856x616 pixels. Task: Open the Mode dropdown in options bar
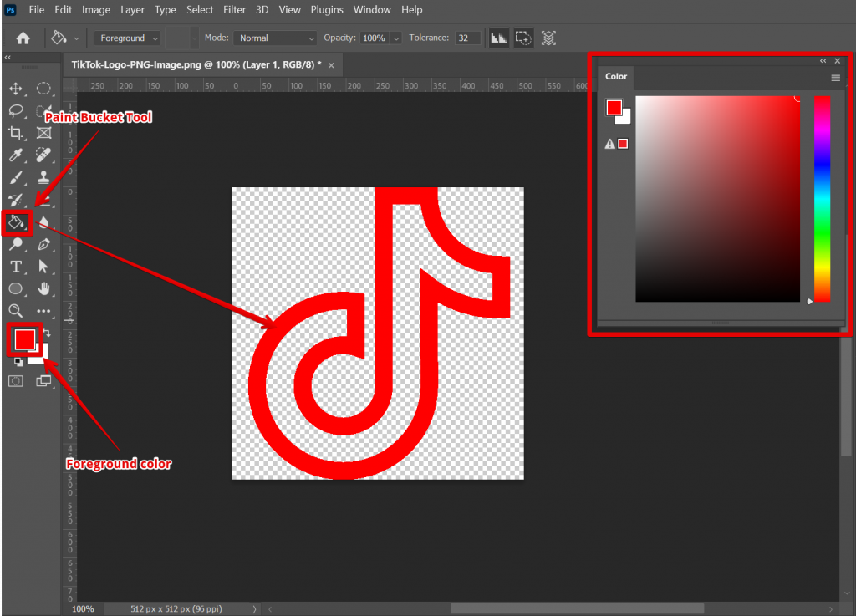[x=276, y=38]
